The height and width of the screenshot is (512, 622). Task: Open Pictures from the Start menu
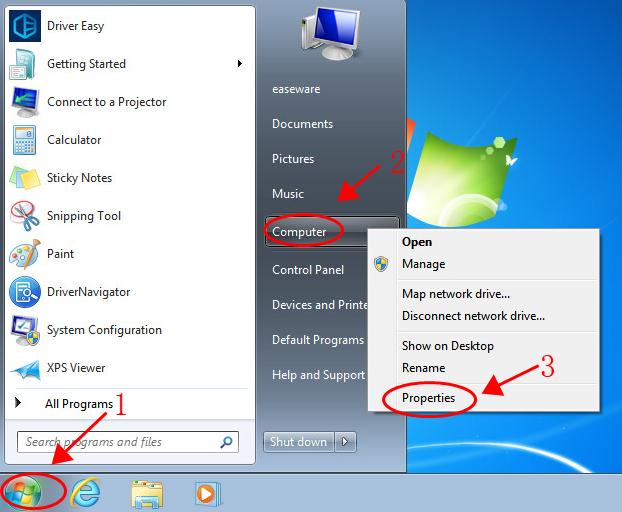click(293, 159)
